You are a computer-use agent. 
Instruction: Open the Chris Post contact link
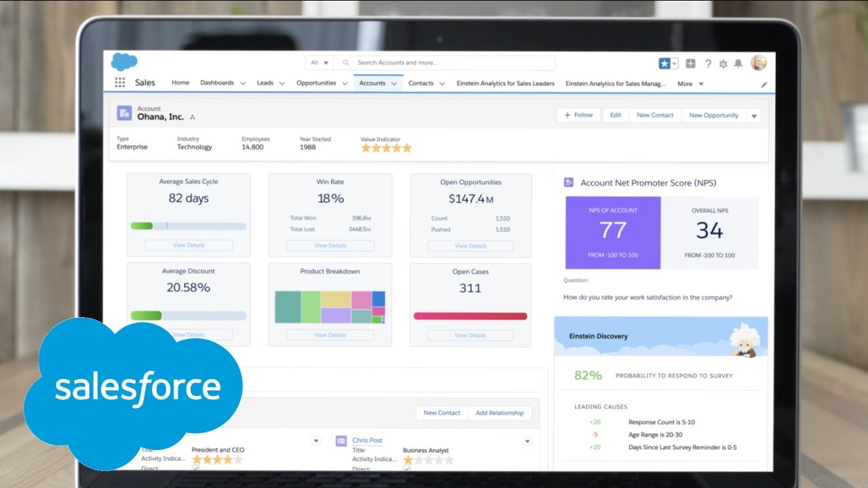[367, 441]
